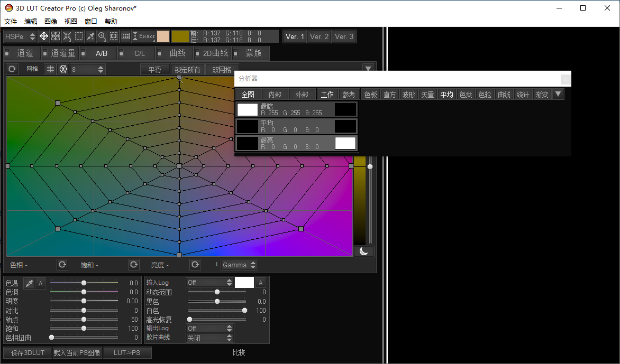Toggle the 通道 tab checkbox

7,53
